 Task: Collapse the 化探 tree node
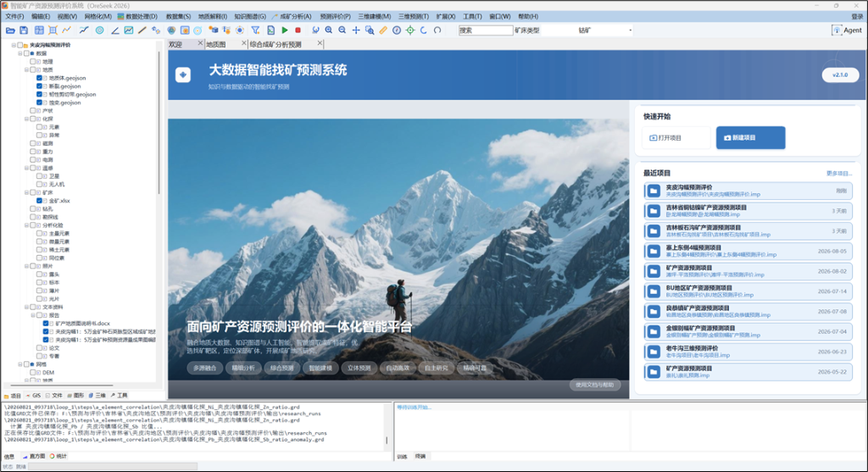tap(26, 119)
